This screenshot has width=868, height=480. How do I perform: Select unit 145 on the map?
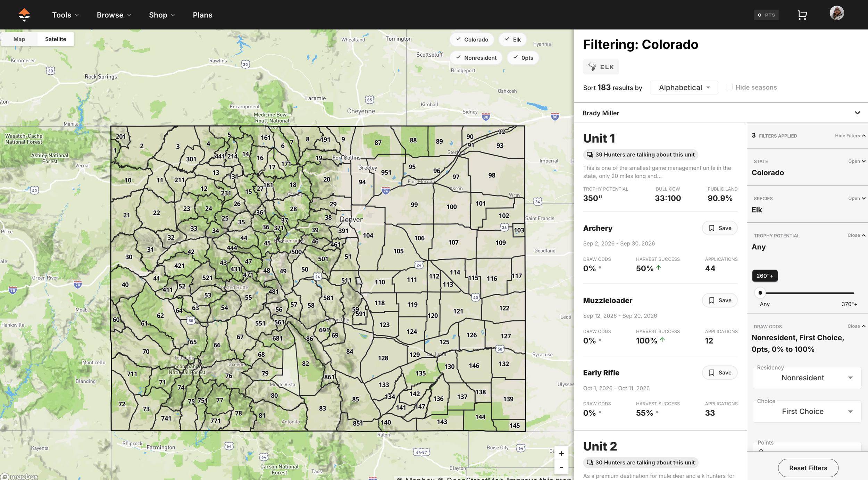[x=515, y=425]
